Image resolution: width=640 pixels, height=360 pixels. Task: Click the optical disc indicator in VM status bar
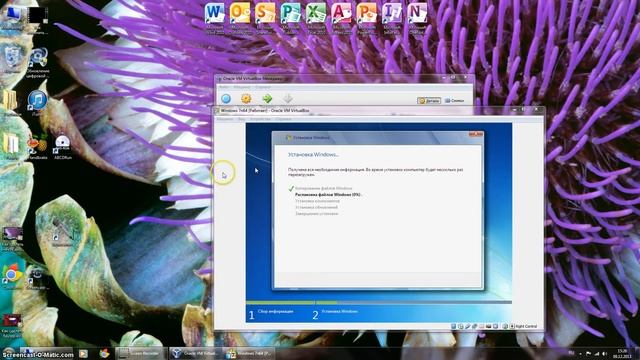click(x=460, y=326)
